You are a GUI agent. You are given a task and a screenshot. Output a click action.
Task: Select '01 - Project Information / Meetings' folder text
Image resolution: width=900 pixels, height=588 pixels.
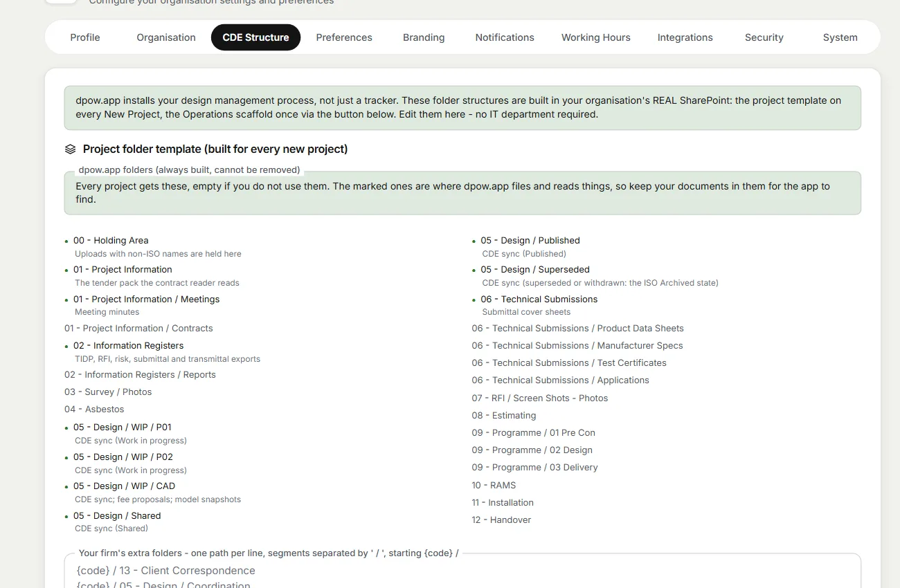click(147, 300)
